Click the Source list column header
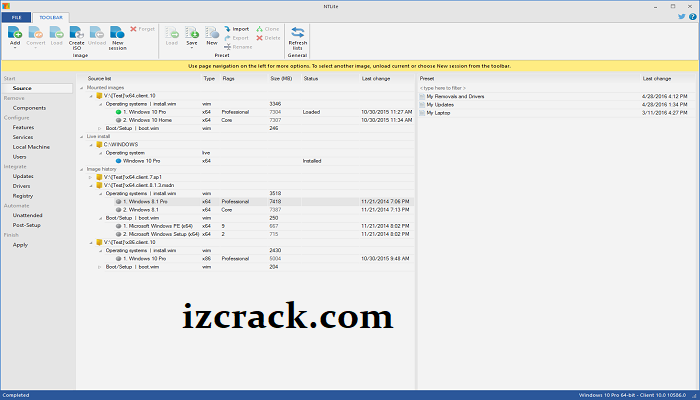 click(99, 79)
